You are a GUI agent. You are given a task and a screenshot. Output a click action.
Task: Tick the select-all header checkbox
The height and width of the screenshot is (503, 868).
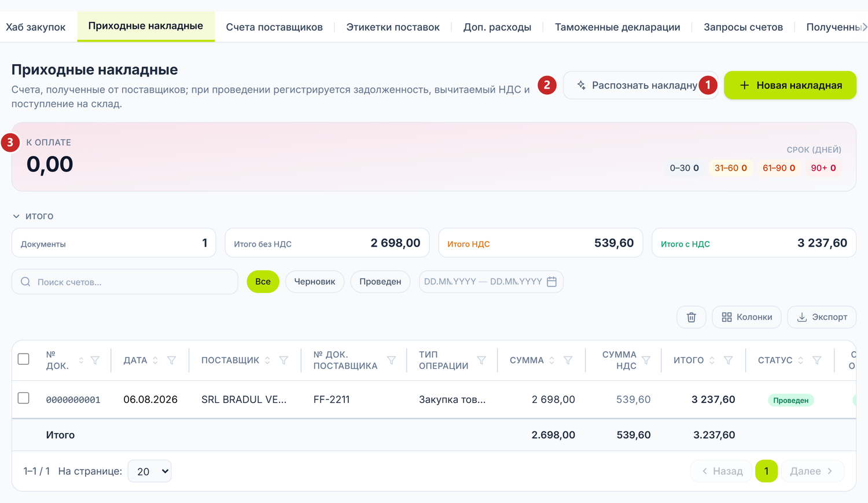point(24,359)
